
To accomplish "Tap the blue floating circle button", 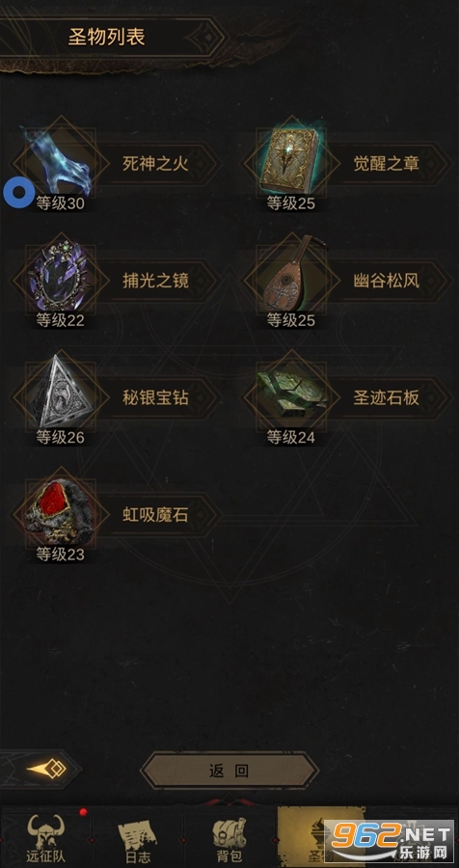I will [19, 193].
